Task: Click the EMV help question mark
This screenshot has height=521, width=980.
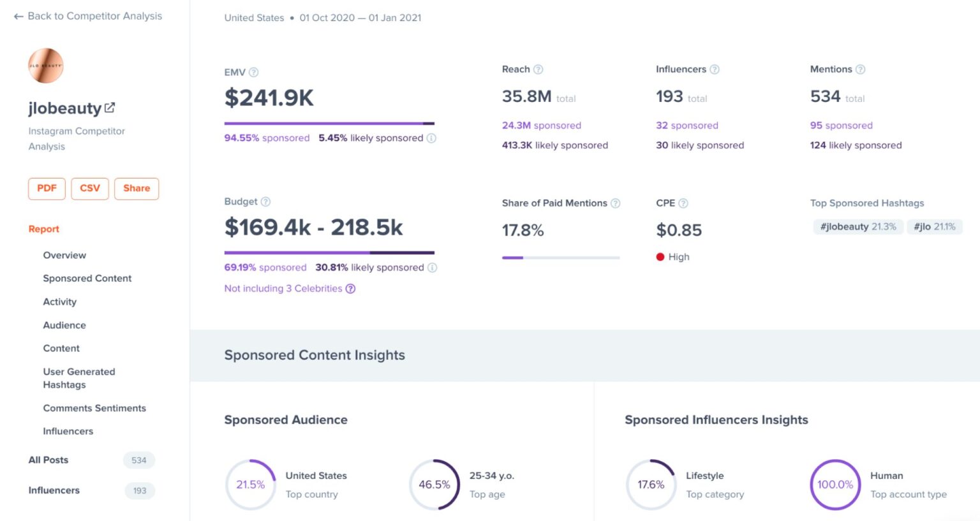Action: [255, 72]
